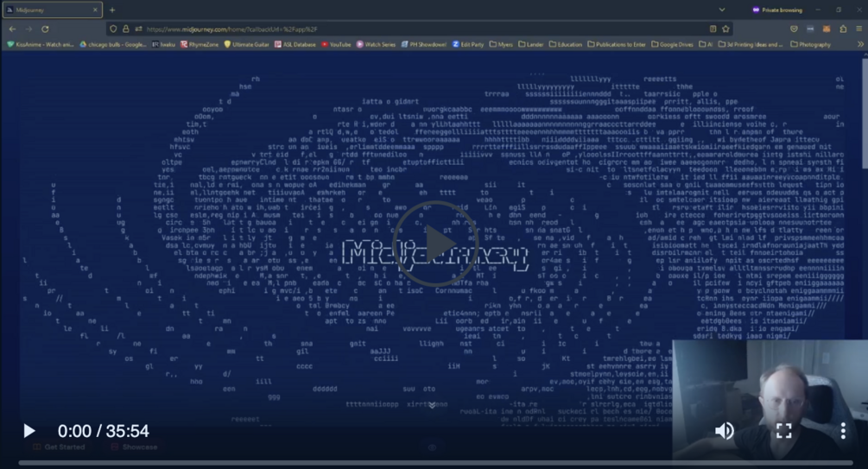Open the Extensions puzzle-piece menu

[843, 29]
